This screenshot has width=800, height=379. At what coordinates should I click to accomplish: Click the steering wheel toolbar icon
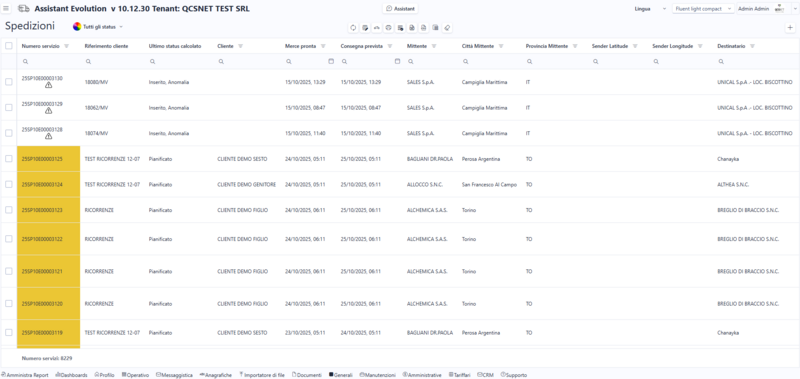point(388,28)
